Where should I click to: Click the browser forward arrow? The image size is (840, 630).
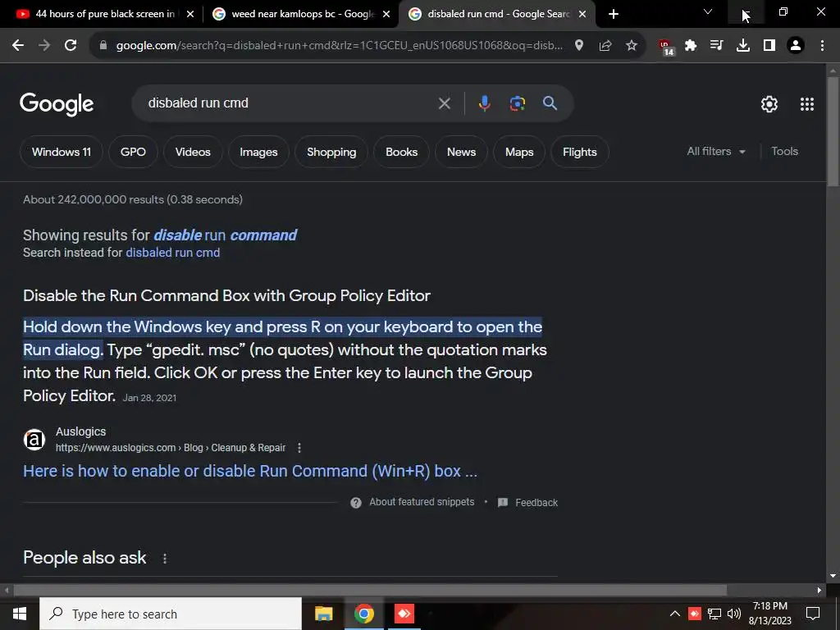(x=44, y=46)
